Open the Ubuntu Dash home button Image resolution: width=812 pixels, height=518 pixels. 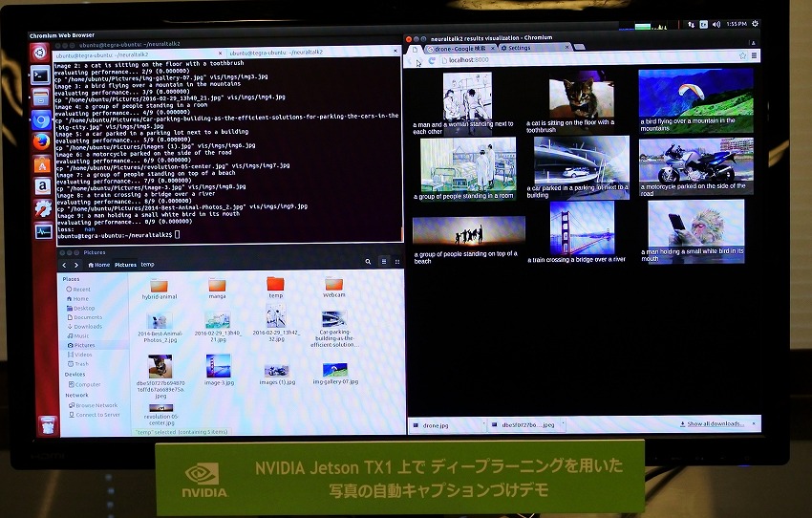tap(40, 52)
